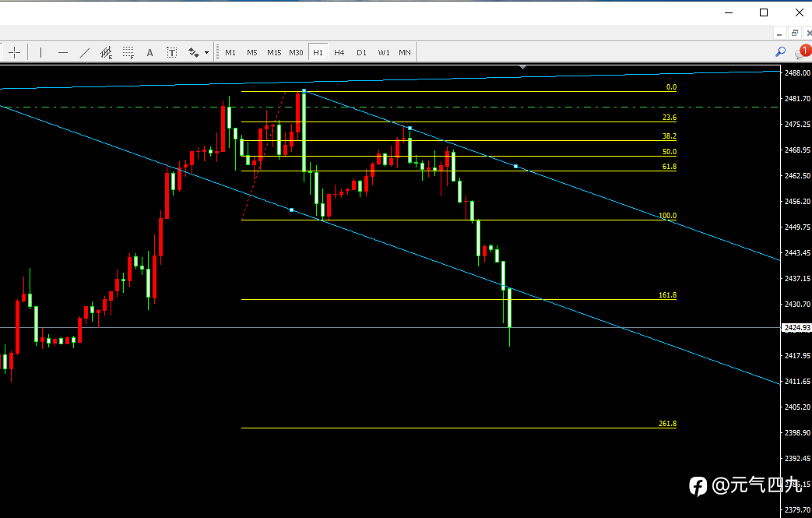The height and width of the screenshot is (518, 812).
Task: Minimize the inner chart window
Action: pyautogui.click(x=779, y=33)
